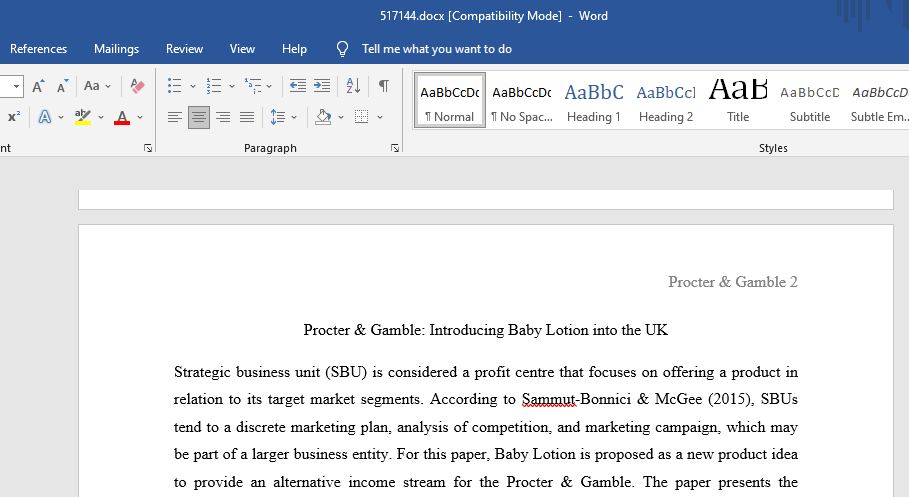Click the Procter & Gamble 2 header
909x497 pixels.
pyautogui.click(x=733, y=282)
